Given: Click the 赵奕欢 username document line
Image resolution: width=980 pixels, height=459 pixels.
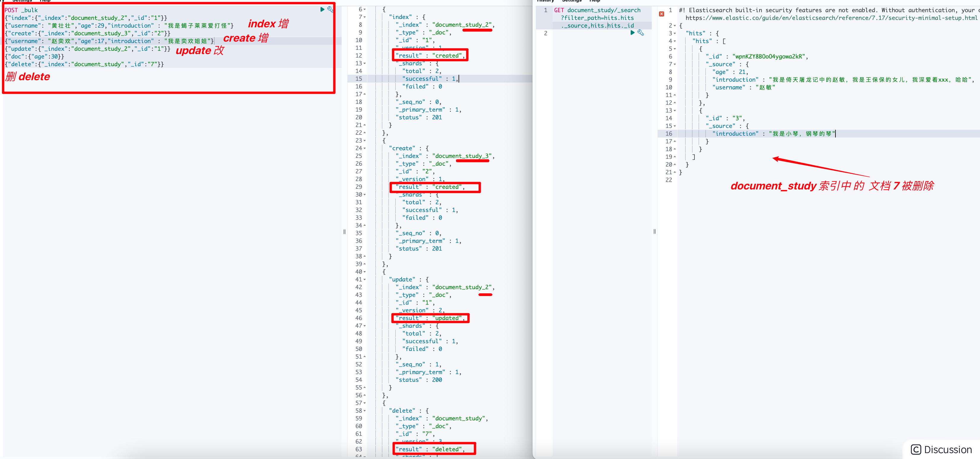Looking at the screenshot, I should [110, 41].
